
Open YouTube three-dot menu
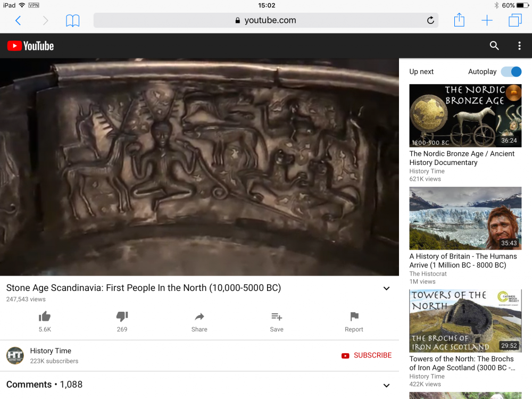(519, 46)
